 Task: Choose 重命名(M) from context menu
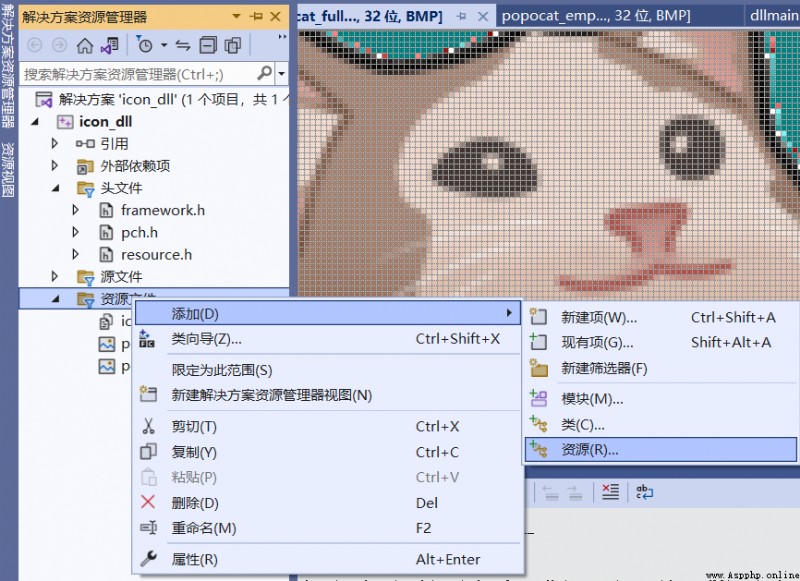pyautogui.click(x=328, y=528)
